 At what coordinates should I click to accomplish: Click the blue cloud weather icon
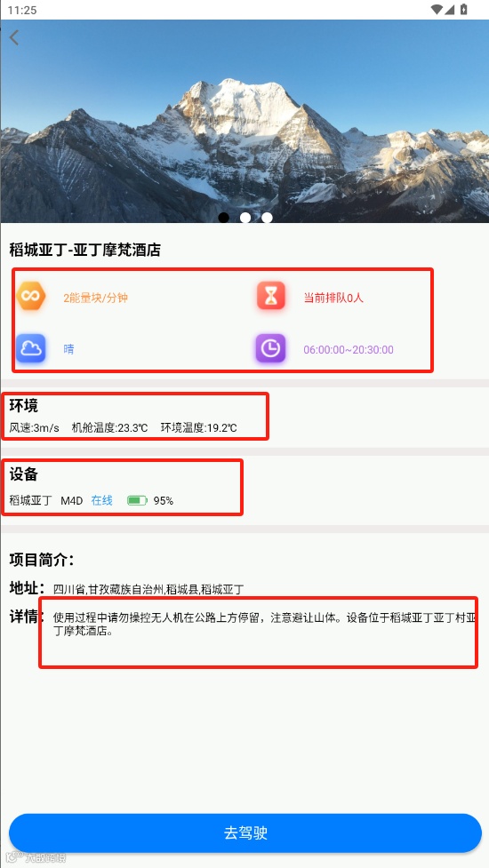(30, 348)
